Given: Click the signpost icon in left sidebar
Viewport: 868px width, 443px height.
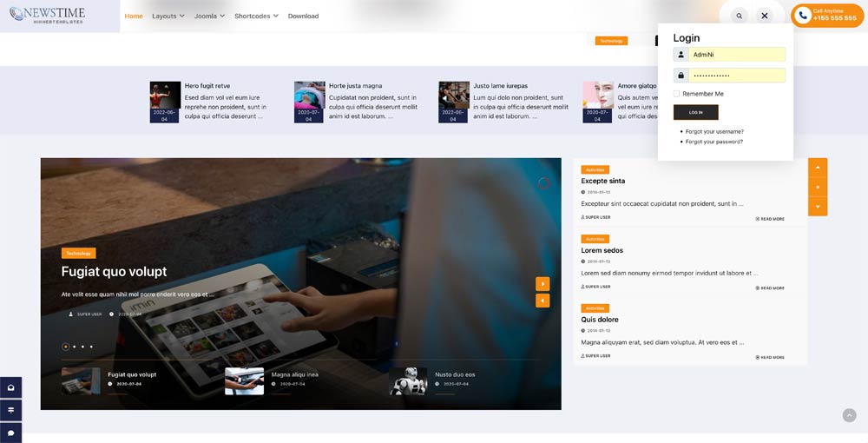Looking at the screenshot, I should [x=10, y=410].
